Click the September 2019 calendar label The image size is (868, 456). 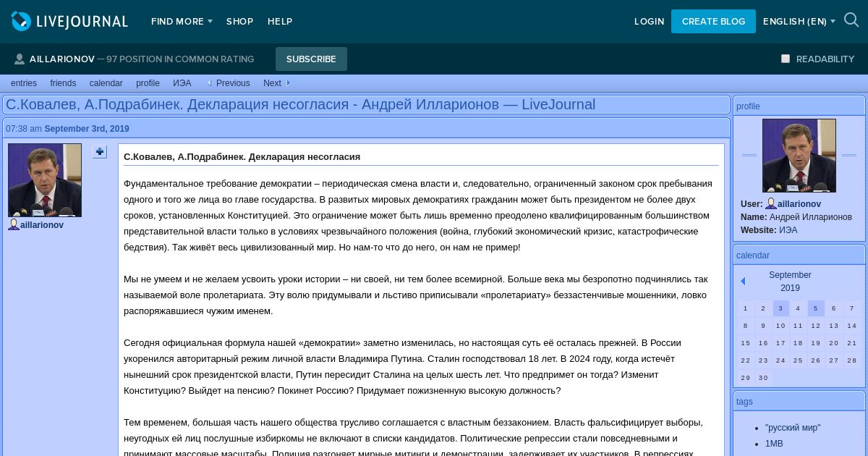pos(790,282)
